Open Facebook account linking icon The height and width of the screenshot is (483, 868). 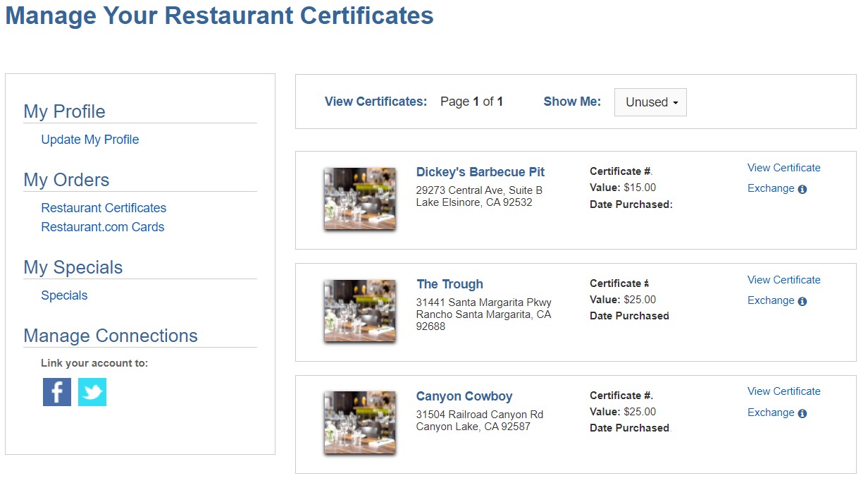click(56, 392)
